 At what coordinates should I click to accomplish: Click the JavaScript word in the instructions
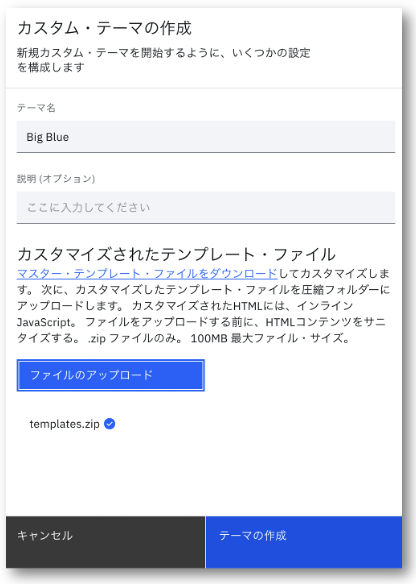[x=44, y=322]
